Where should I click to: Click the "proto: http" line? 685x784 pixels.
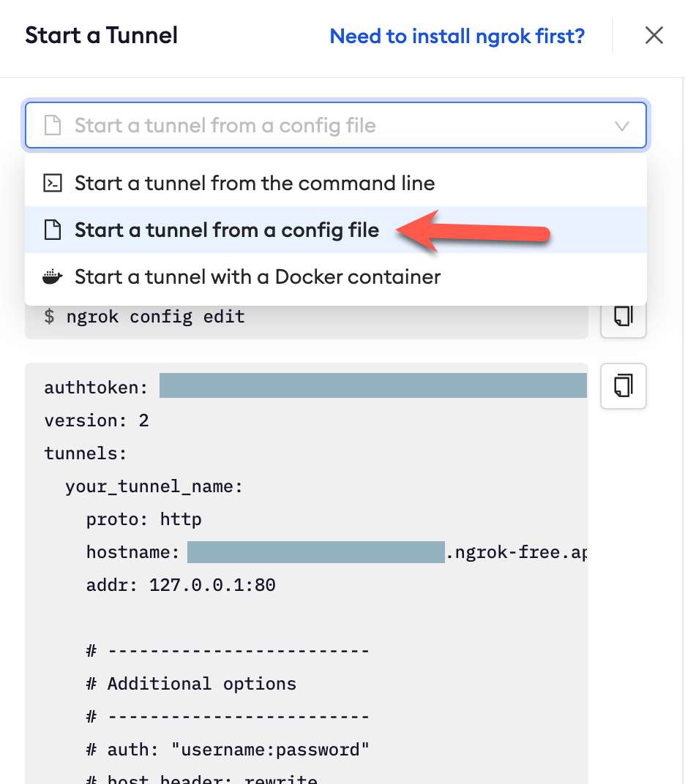click(143, 519)
